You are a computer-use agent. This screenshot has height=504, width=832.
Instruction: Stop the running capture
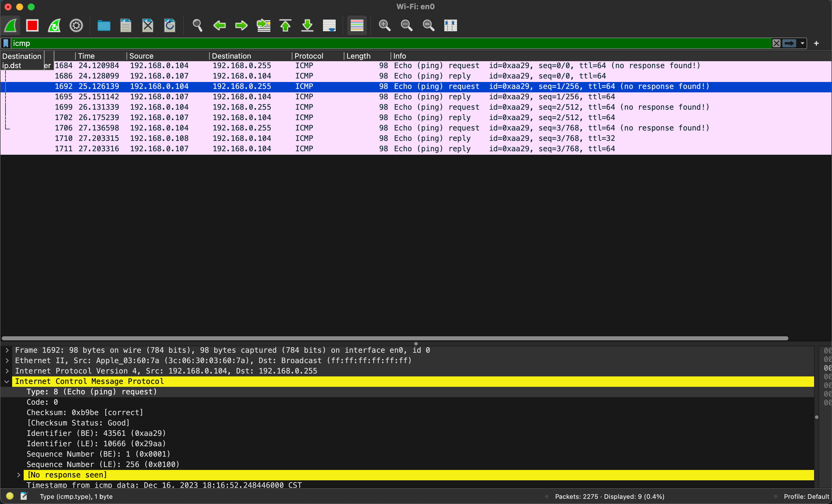32,25
